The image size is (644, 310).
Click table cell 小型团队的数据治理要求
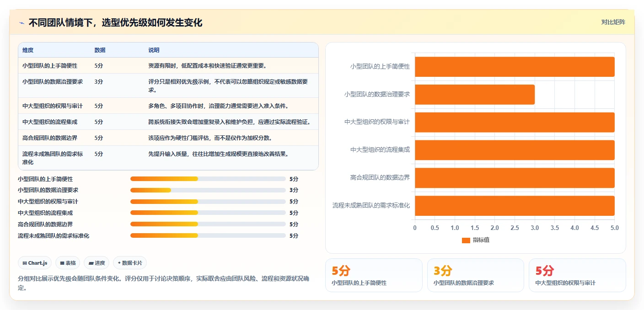coord(53,81)
